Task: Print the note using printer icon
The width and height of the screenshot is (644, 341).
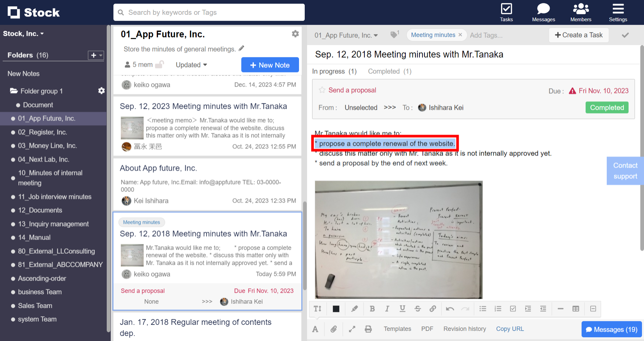Action: [x=368, y=329]
